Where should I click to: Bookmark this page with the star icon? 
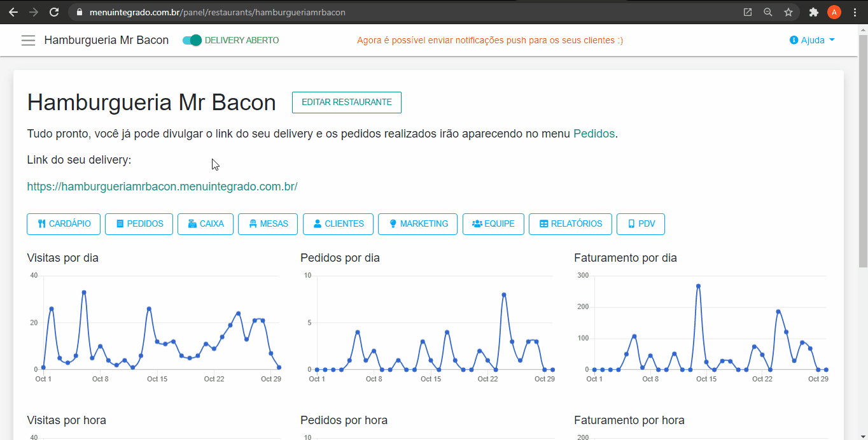point(788,12)
